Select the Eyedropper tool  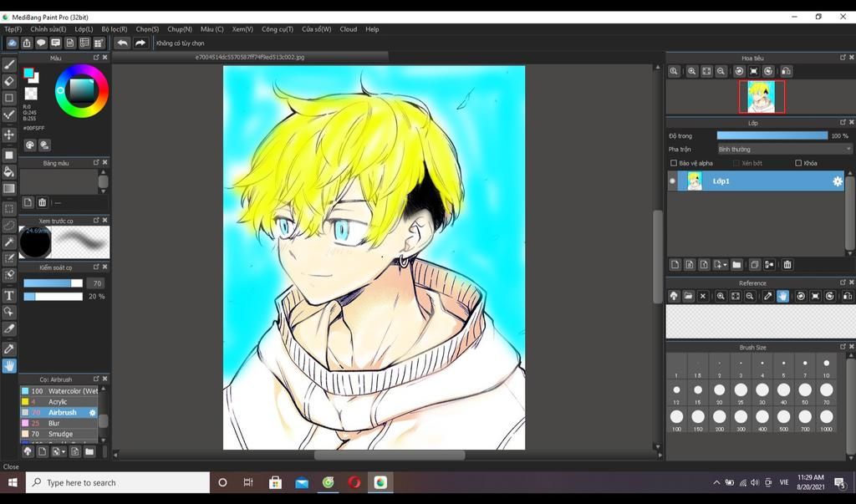click(x=9, y=349)
